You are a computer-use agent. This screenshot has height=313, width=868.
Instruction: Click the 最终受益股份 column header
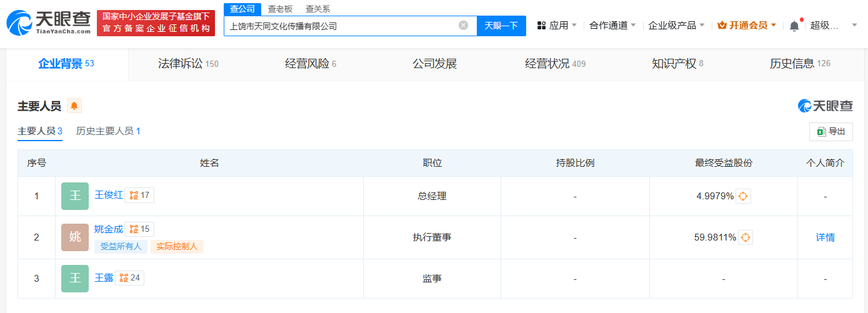pyautogui.click(x=724, y=163)
